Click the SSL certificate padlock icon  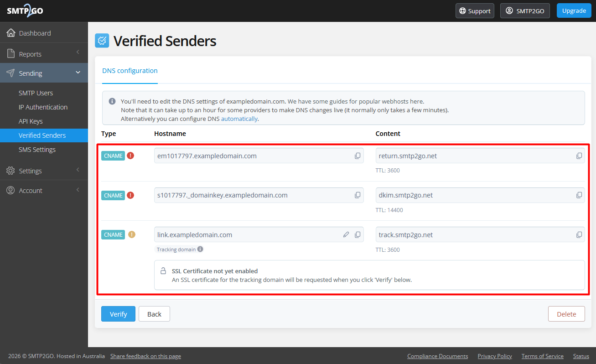point(163,271)
